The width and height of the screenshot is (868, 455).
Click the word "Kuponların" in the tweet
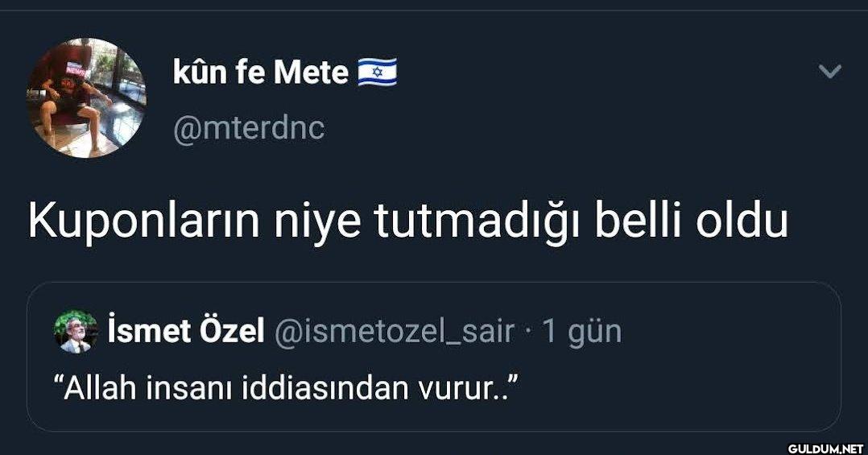point(143,222)
